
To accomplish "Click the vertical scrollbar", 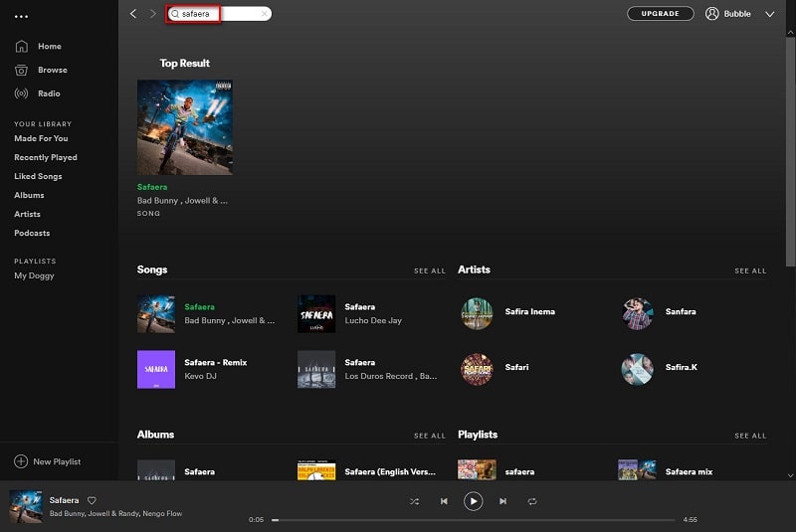I will click(790, 151).
